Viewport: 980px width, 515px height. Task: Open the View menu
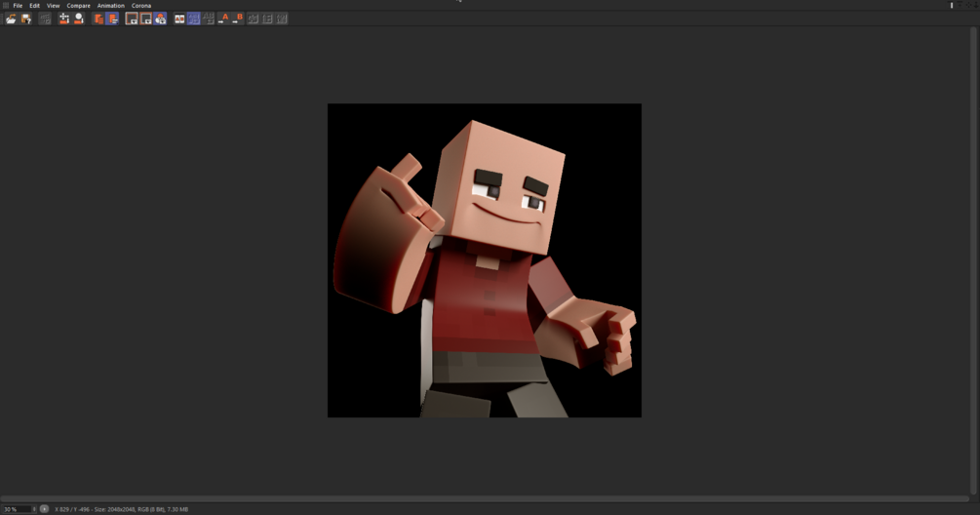click(x=53, y=6)
